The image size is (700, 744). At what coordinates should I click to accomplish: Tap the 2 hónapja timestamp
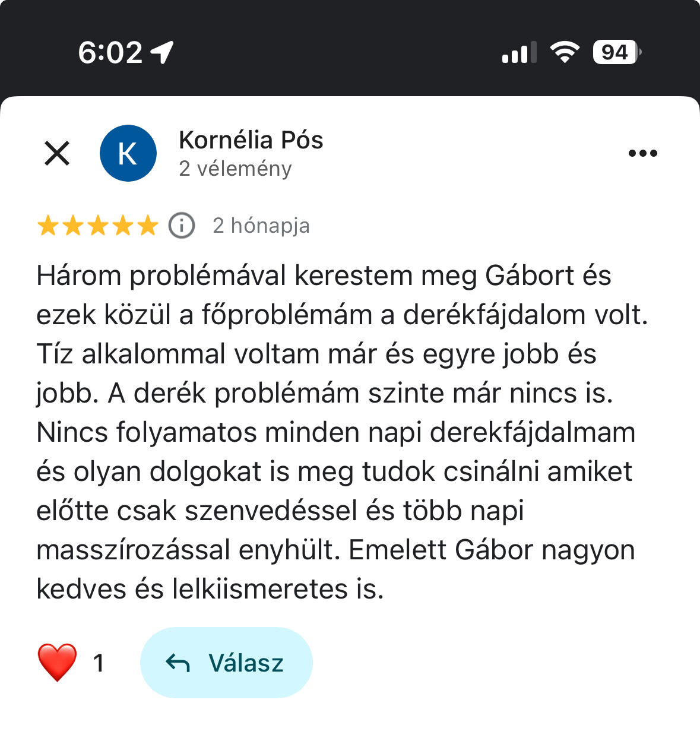pos(261,226)
